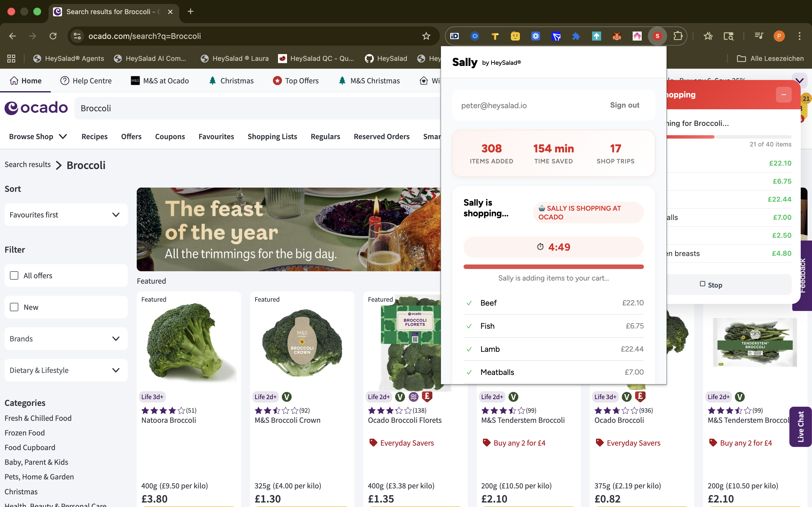The width and height of the screenshot is (812, 507).
Task: Tick the Stop checkbox in the shopping panel
Action: click(702, 284)
